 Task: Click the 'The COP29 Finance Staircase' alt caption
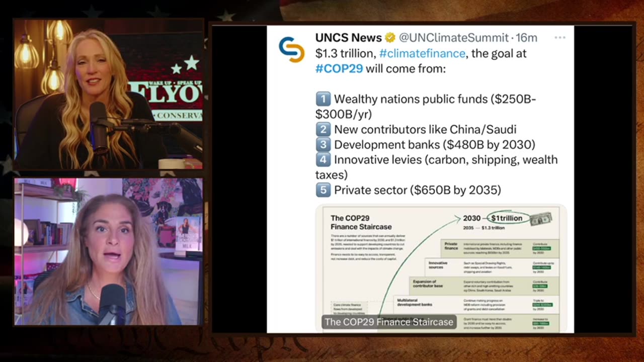coord(389,322)
